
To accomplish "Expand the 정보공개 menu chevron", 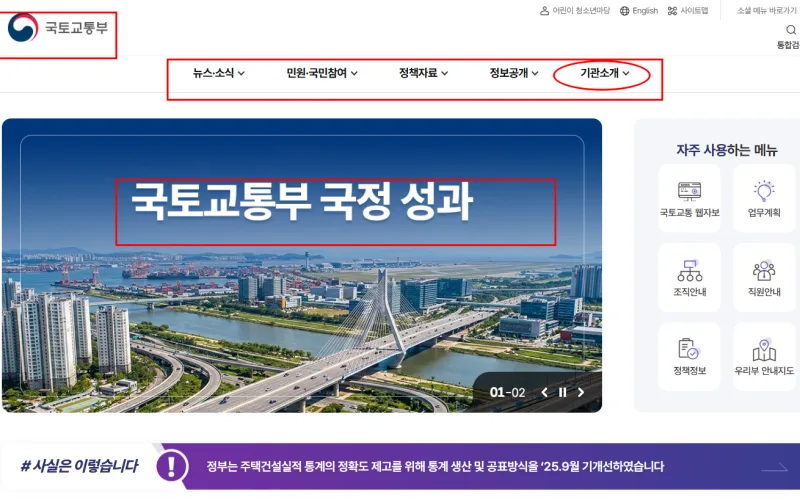I will tap(535, 73).
